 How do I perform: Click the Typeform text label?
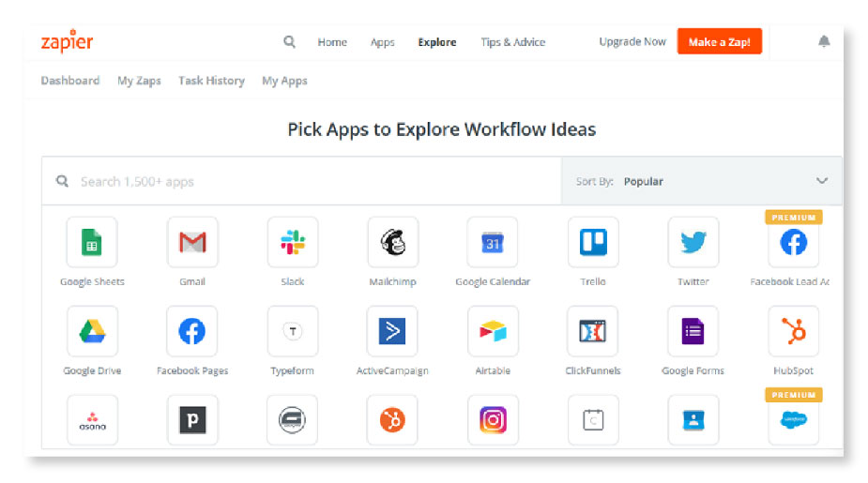292,370
